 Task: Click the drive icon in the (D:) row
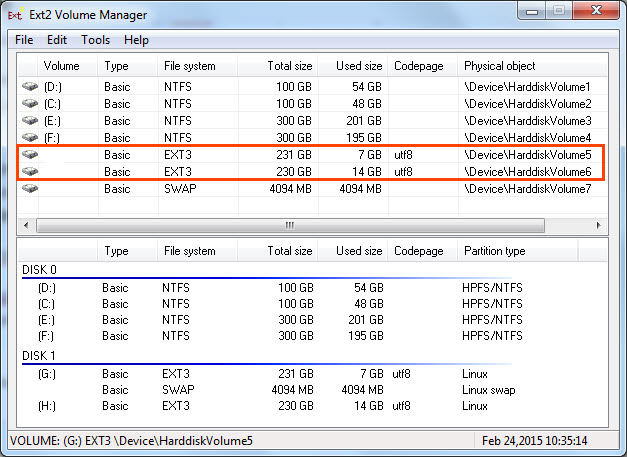(30, 86)
